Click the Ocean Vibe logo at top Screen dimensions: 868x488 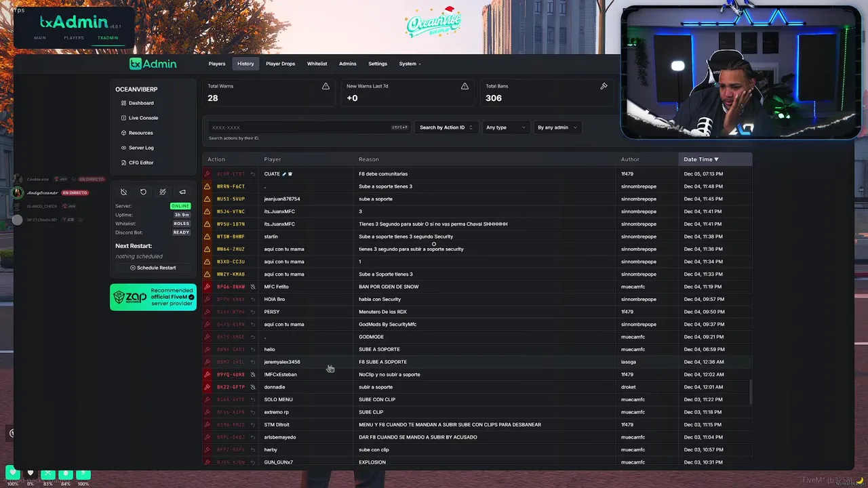coord(433,24)
